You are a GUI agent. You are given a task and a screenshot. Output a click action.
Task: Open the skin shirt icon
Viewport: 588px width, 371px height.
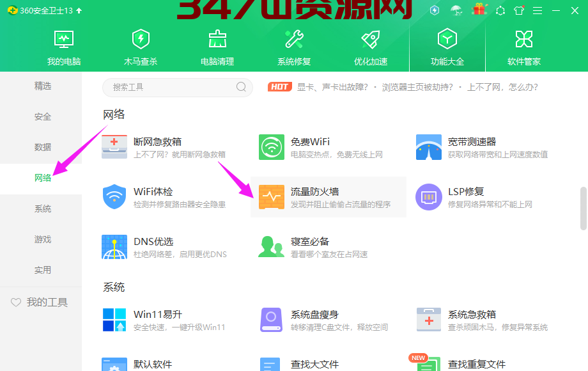click(x=519, y=10)
